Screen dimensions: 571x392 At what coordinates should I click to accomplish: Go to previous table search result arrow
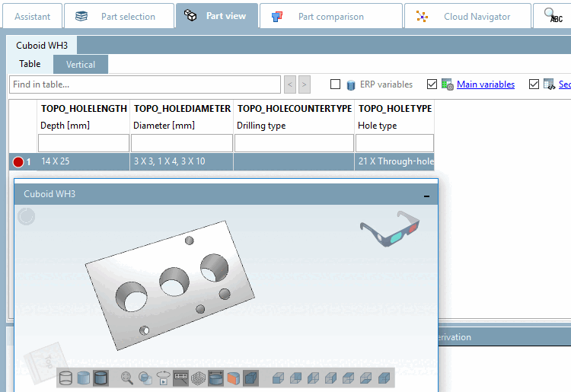(x=290, y=84)
